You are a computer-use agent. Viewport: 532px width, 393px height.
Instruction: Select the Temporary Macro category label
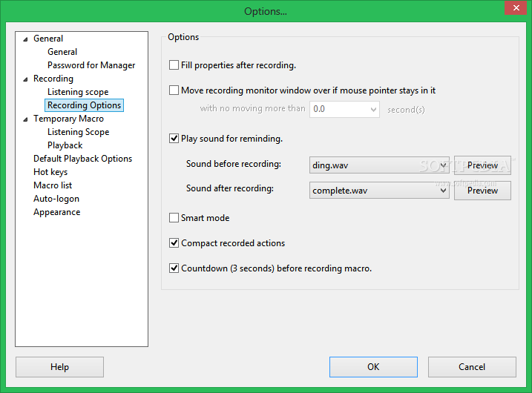click(68, 119)
